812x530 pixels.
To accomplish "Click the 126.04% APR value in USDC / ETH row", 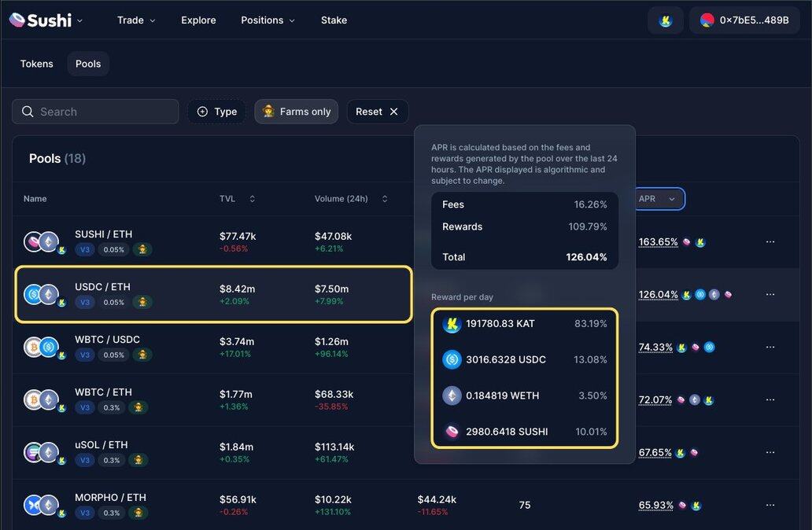I will 659,295.
